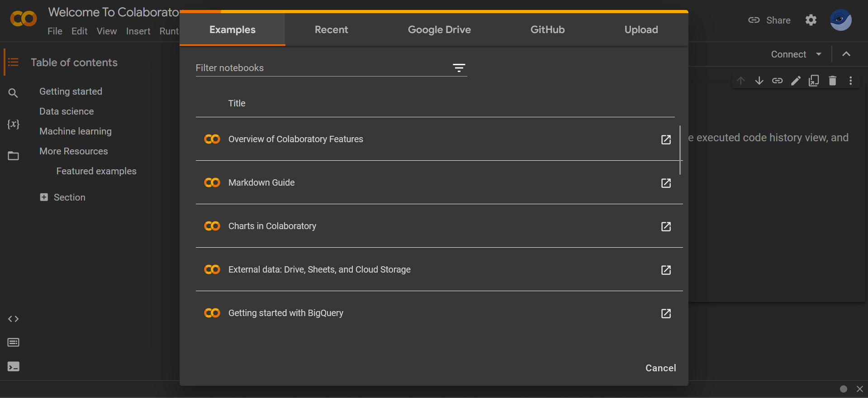Click the Cancel button in the dialog
The height and width of the screenshot is (398, 868).
click(660, 368)
